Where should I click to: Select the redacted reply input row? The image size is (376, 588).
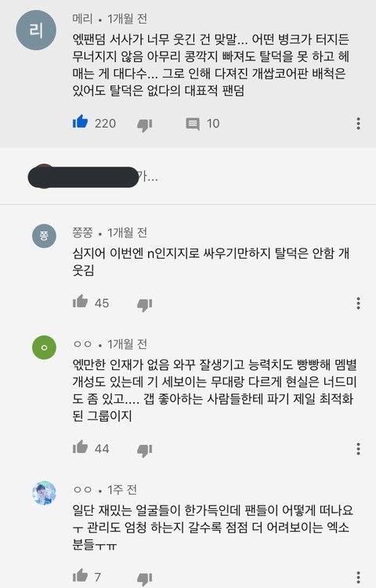tap(188, 176)
